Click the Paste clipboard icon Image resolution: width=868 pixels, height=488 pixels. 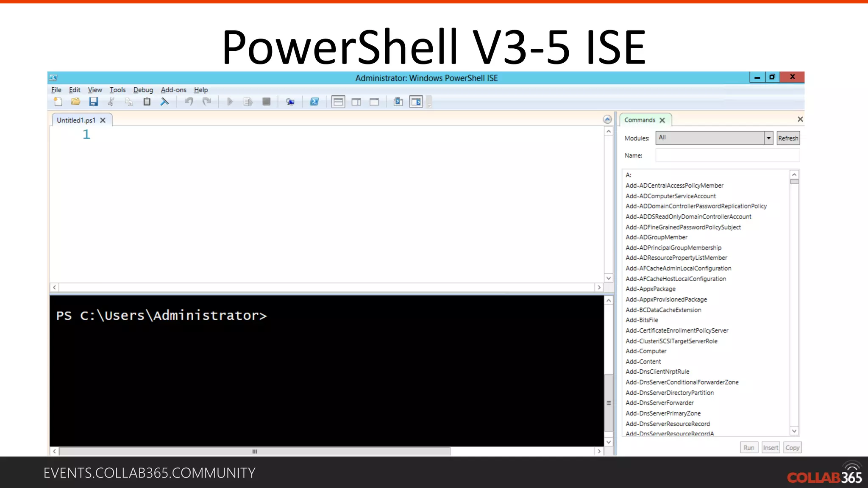147,102
